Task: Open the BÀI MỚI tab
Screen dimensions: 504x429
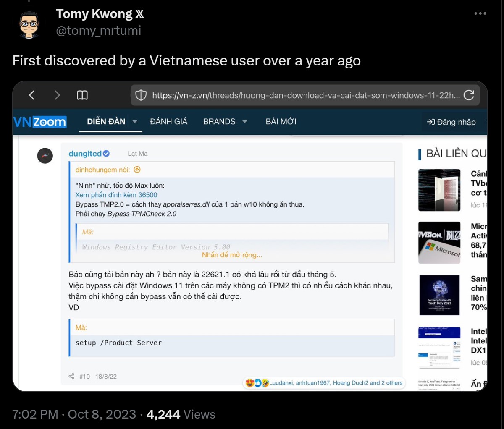Action: 281,121
